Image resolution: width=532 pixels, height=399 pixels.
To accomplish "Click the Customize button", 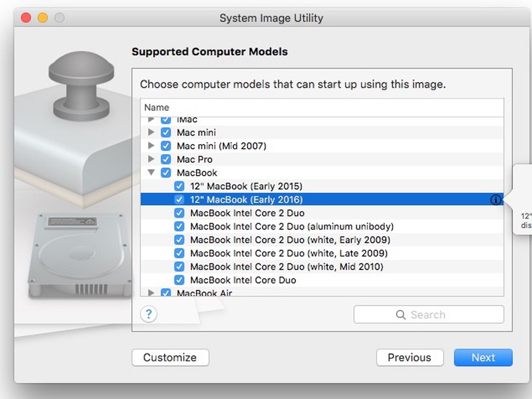I will (170, 357).
